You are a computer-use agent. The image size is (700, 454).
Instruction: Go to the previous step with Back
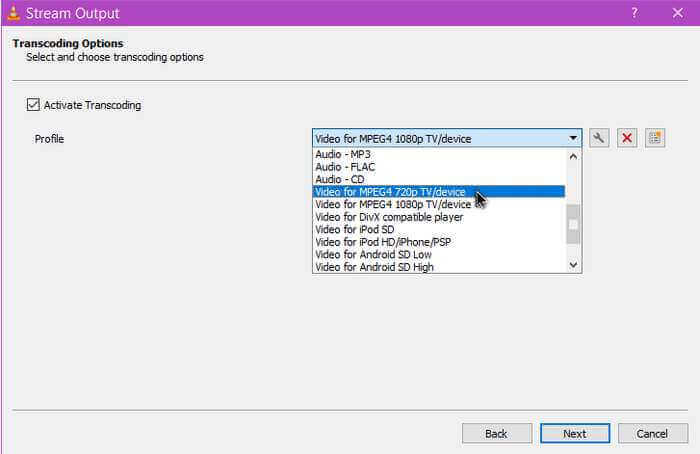coord(497,433)
